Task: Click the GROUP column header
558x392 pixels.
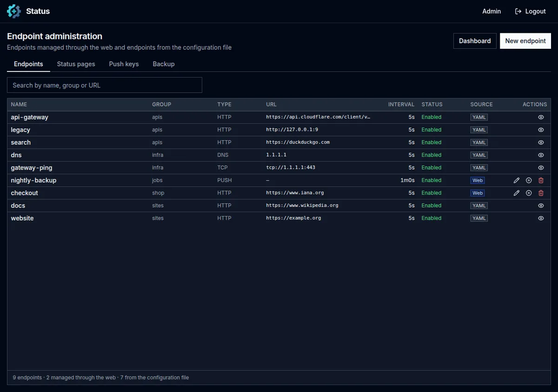Action: [162, 105]
